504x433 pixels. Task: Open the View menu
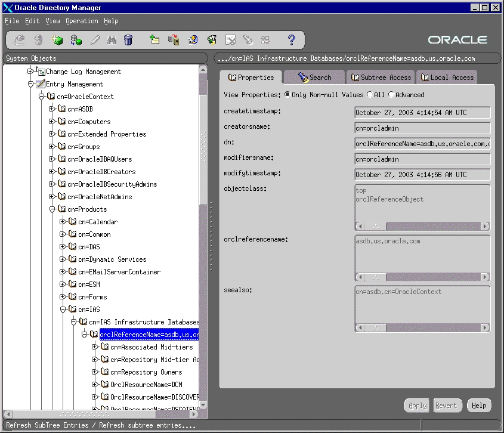pyautogui.click(x=52, y=21)
